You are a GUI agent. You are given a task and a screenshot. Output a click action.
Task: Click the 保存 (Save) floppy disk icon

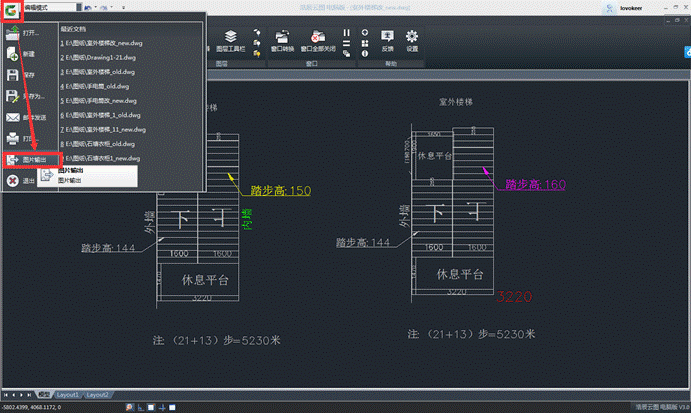(14, 75)
